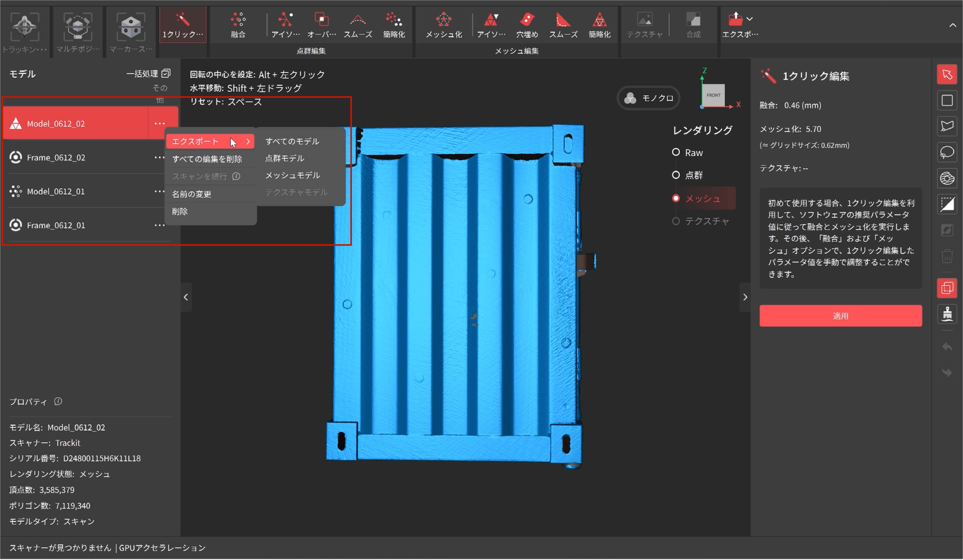Toggle the 一括処理 batch processing checkbox
Viewport: 963px width, 560px height.
166,73
